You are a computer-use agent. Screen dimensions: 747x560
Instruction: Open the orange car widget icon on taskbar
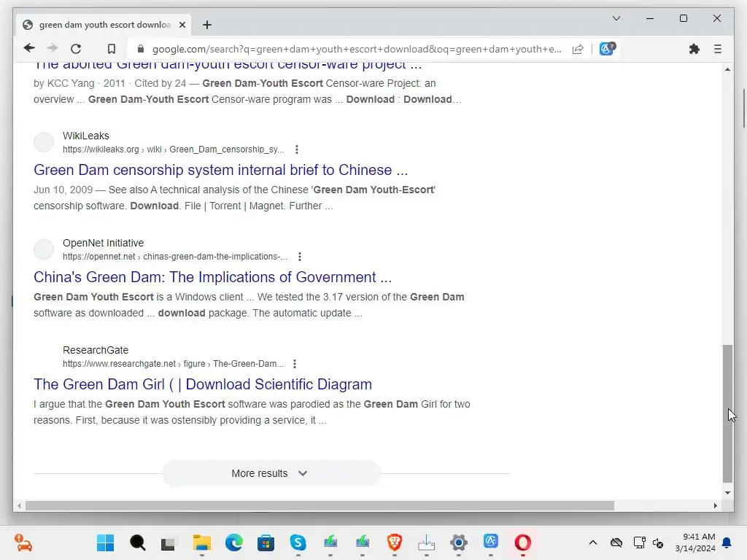(23, 542)
